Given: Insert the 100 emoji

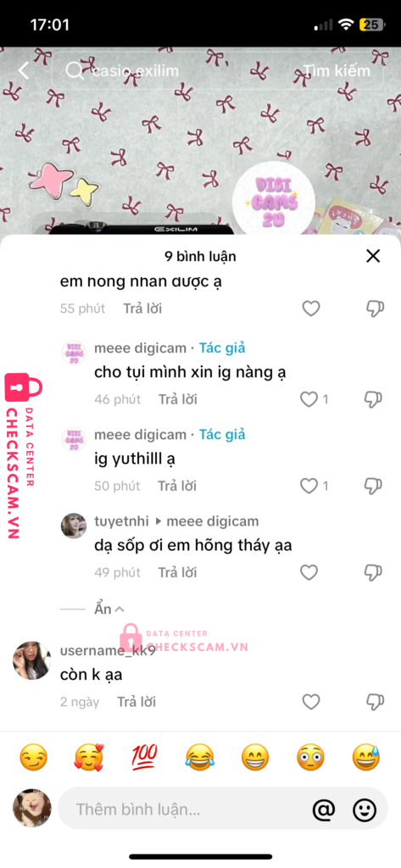Looking at the screenshot, I should click(145, 757).
